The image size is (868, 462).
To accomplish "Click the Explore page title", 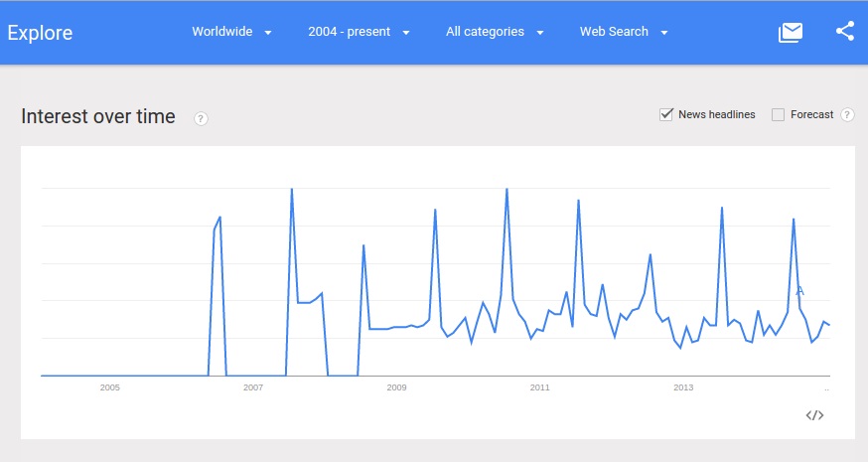I will point(41,33).
